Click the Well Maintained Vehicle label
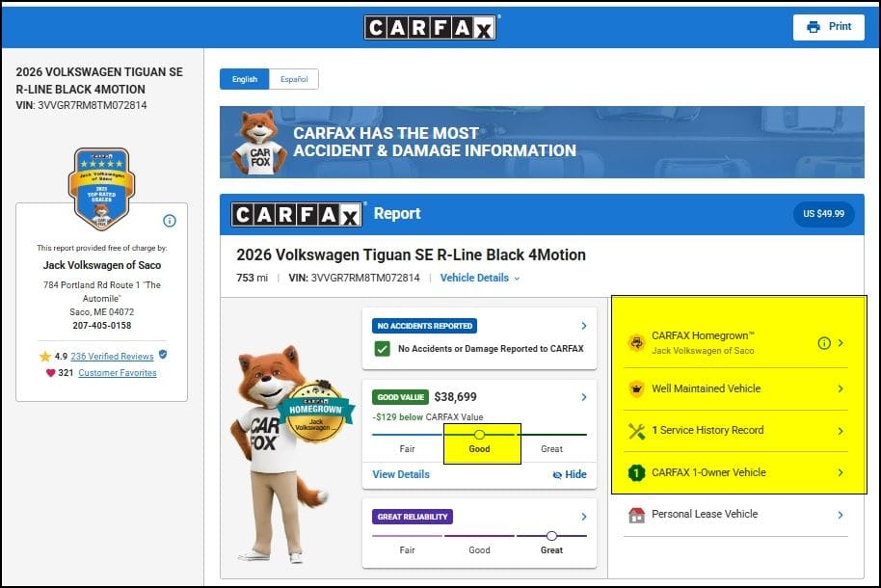The image size is (881, 588). (x=706, y=388)
